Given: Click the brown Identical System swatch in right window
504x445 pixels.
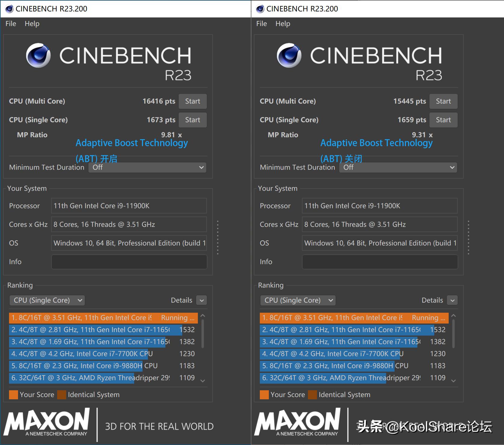Looking at the screenshot, I should [312, 395].
